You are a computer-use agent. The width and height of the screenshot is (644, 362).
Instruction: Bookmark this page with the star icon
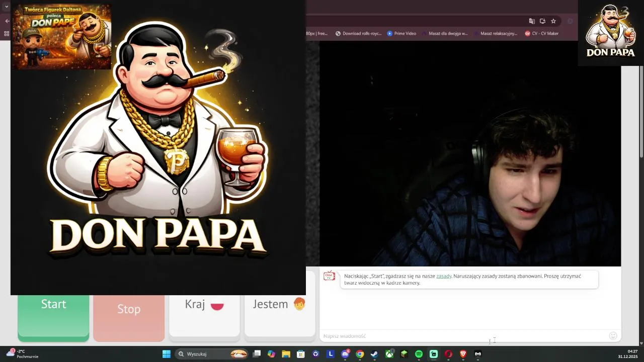coord(553,21)
